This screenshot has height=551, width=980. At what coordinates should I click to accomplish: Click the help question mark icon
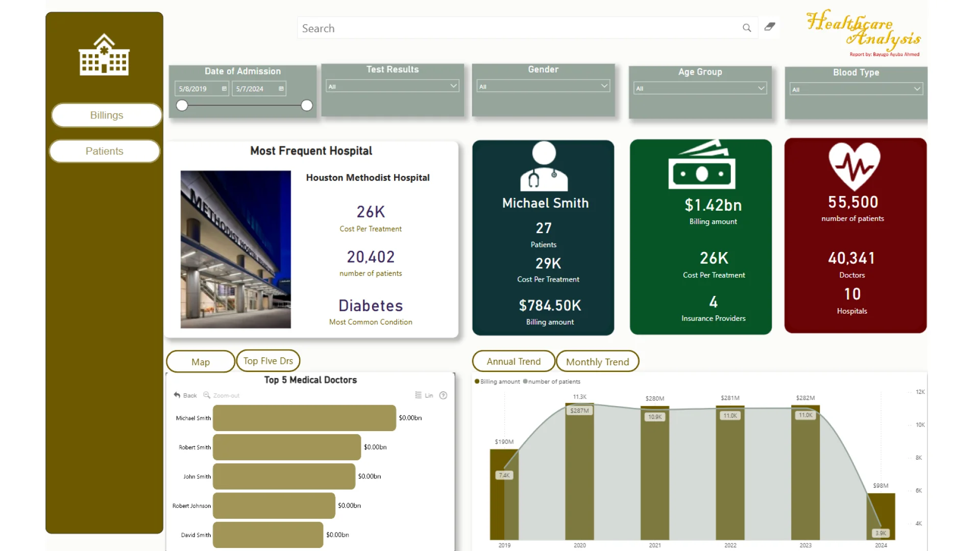[x=443, y=395]
